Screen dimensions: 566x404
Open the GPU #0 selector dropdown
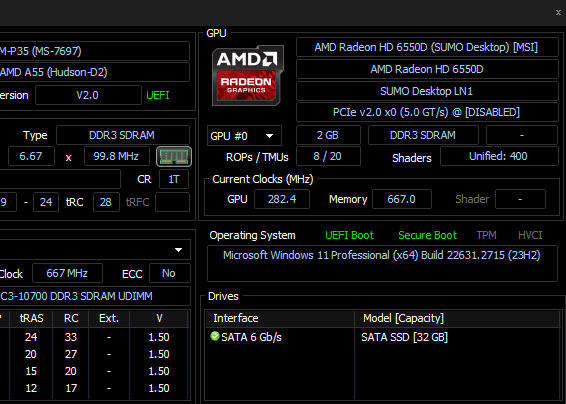pos(244,136)
